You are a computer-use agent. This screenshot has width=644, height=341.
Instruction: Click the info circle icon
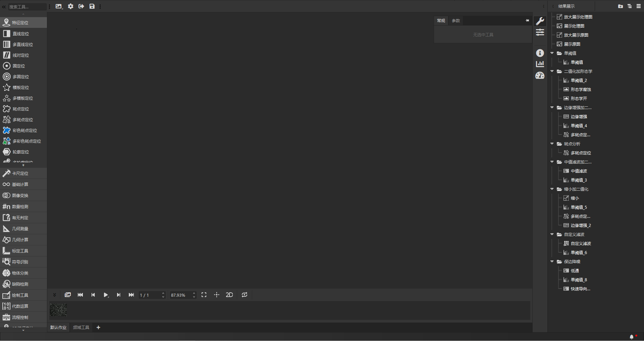point(540,53)
